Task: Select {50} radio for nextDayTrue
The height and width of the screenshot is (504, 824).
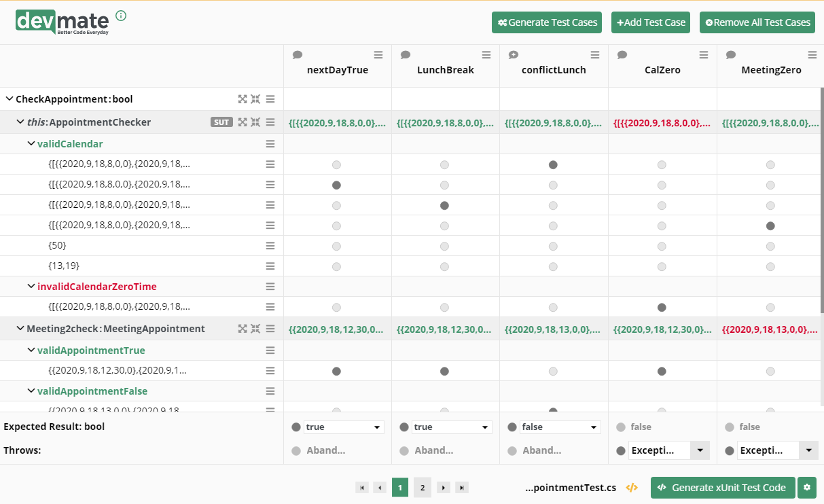Action: 336,246
